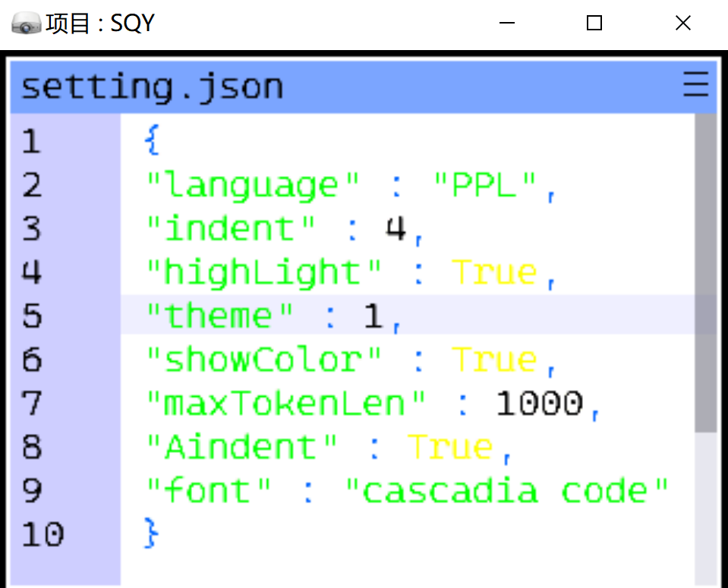Click the "highLight" key text

pos(264,273)
